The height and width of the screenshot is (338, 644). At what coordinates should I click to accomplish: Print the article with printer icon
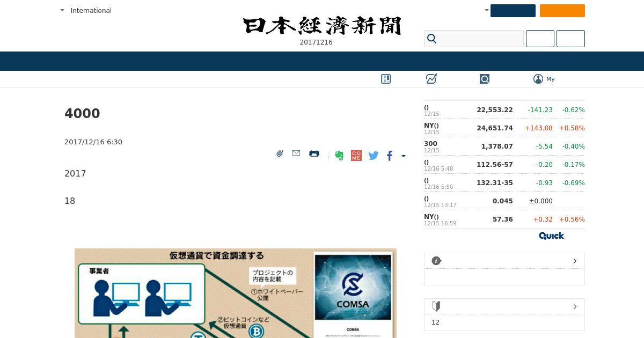314,153
